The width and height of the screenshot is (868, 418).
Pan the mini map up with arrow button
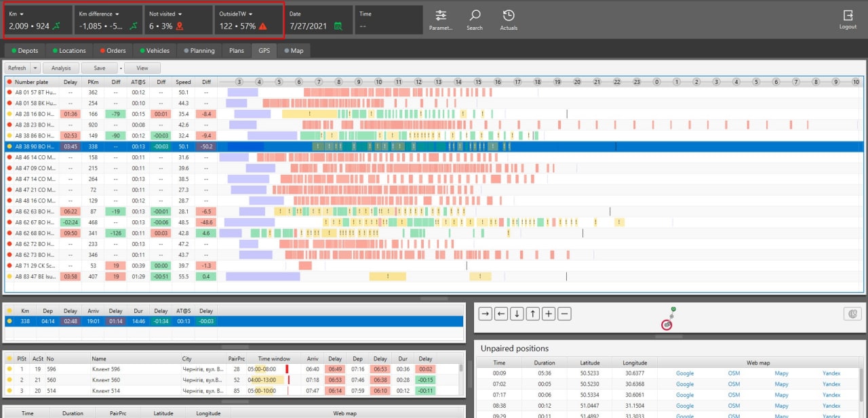pyautogui.click(x=533, y=314)
